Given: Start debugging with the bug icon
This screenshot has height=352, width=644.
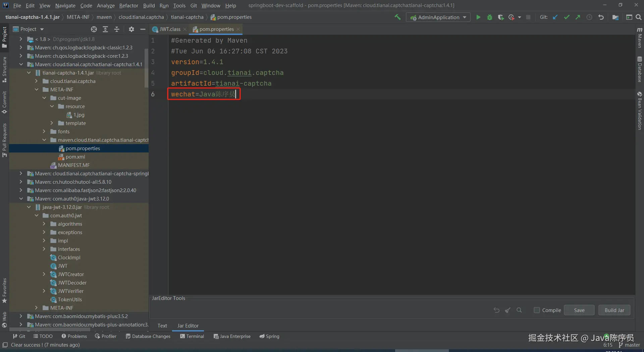Looking at the screenshot, I should [x=490, y=17].
